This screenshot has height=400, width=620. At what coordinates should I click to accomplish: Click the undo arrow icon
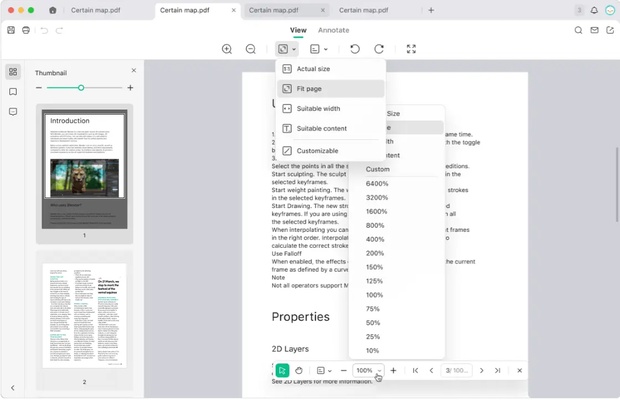pyautogui.click(x=44, y=30)
